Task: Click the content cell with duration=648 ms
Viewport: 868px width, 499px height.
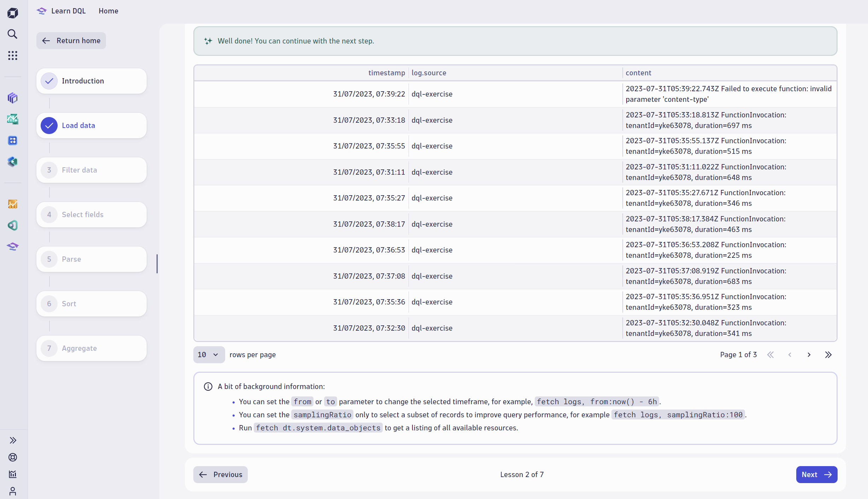Action: coord(729,172)
